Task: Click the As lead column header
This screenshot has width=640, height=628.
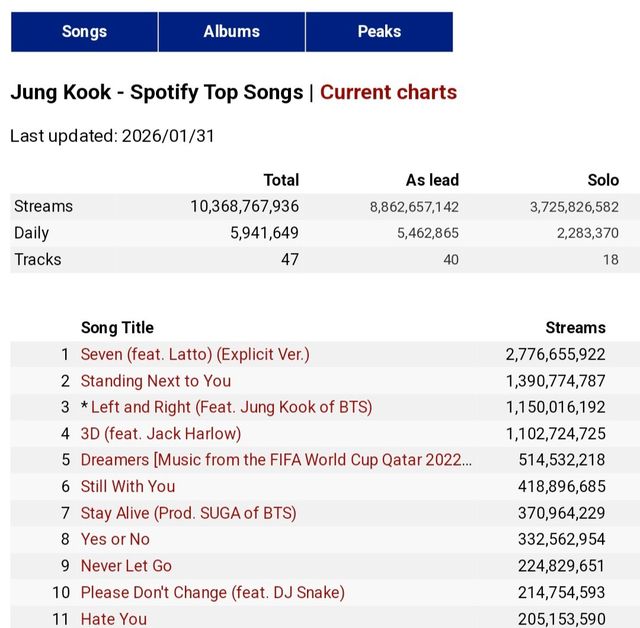Action: 432,181
